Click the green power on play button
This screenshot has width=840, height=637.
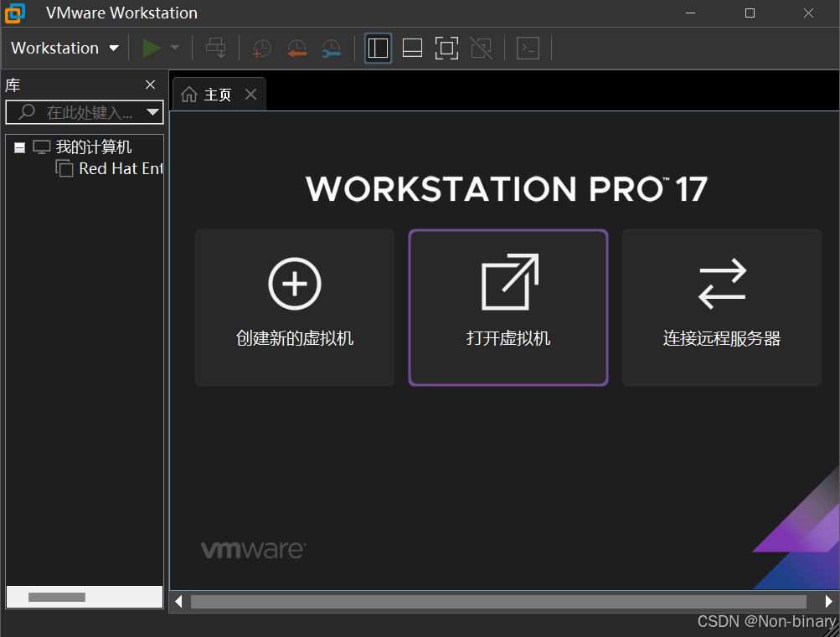[152, 49]
